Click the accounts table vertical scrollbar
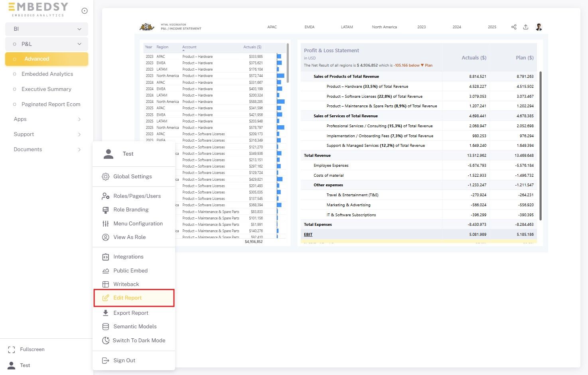The image size is (588, 375). [288, 63]
